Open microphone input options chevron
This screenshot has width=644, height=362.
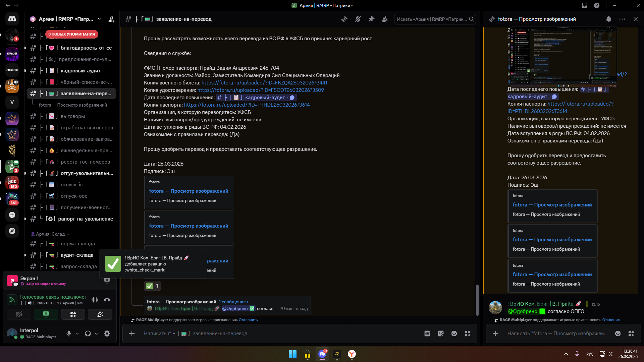(77, 334)
